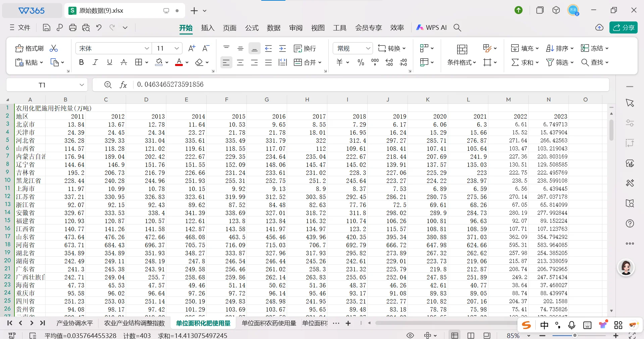This screenshot has height=339, width=644.
Task: Switch to the 插入 ribbon tab
Action: click(x=208, y=28)
